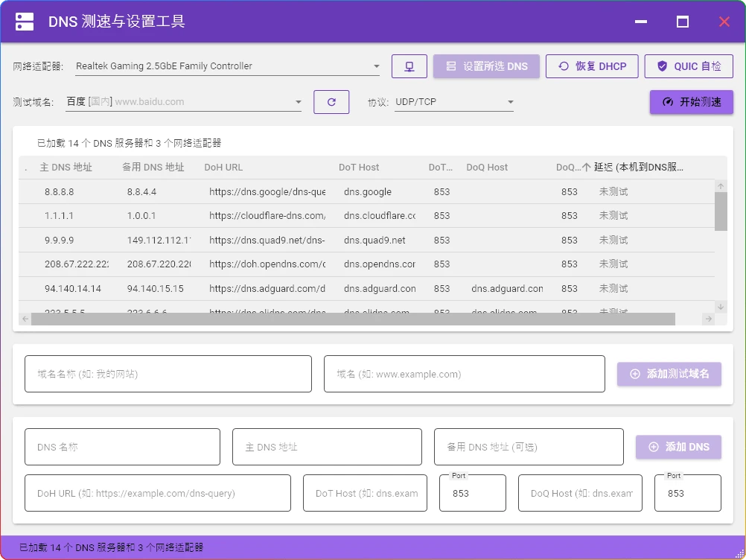Open the UDP/TCP protocol dropdown
Screen dimensions: 746x560
tap(510, 101)
